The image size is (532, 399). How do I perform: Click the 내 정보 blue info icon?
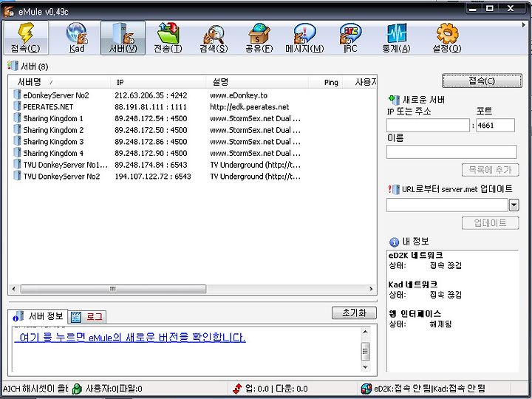[394, 242]
